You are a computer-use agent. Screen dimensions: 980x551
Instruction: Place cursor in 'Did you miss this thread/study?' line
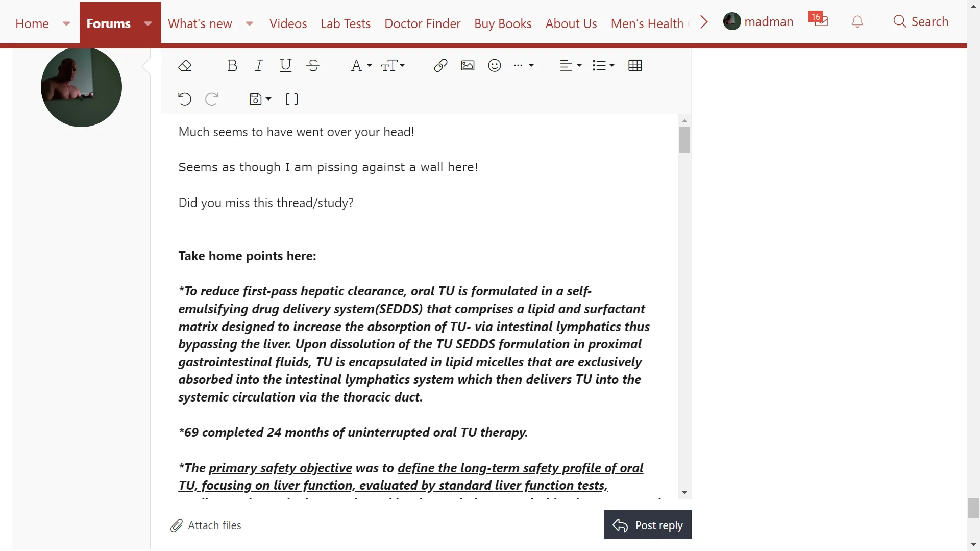(266, 203)
